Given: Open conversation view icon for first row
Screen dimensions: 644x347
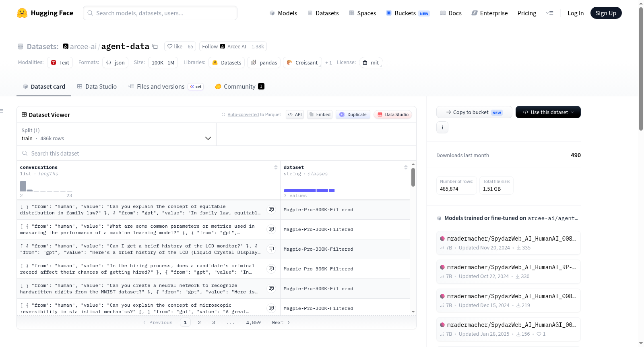Looking at the screenshot, I should pos(271,210).
